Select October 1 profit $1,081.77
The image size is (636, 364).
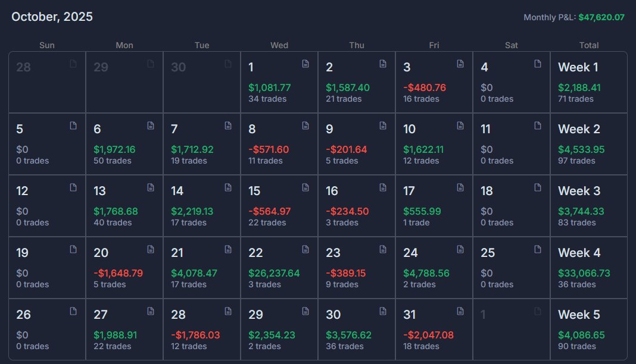click(269, 87)
